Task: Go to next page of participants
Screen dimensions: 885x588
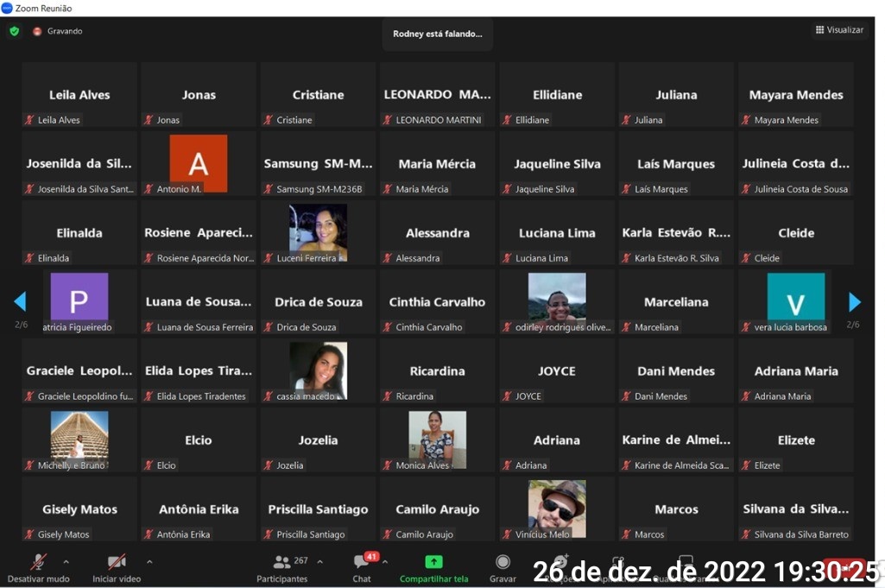Action: pos(855,301)
